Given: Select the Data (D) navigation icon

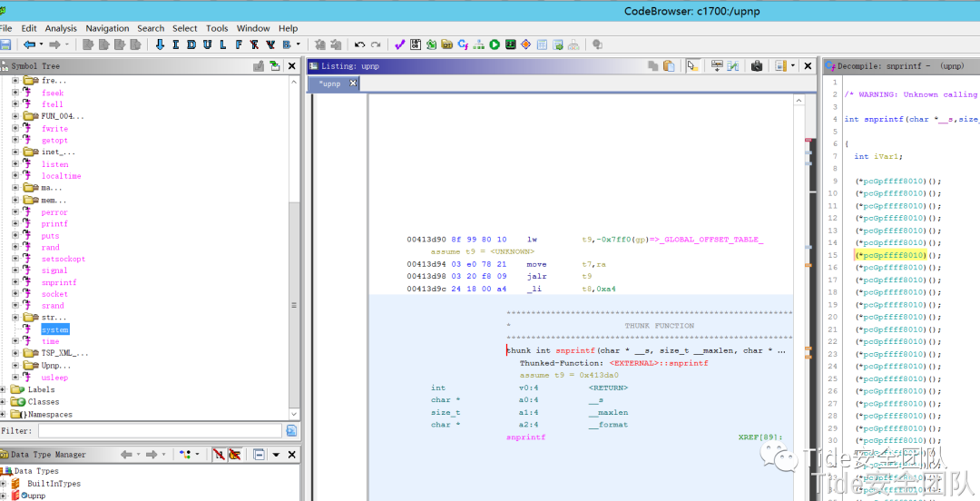Looking at the screenshot, I should tap(191, 44).
